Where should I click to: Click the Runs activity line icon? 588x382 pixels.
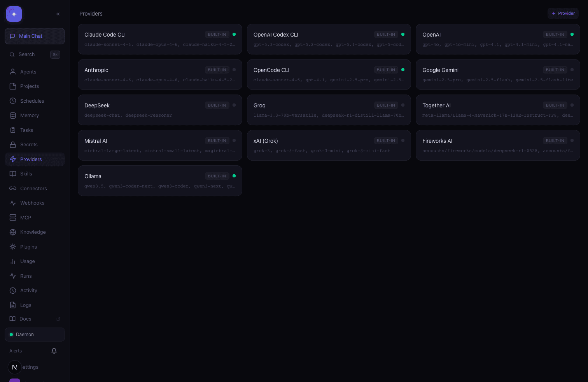pyautogui.click(x=13, y=276)
